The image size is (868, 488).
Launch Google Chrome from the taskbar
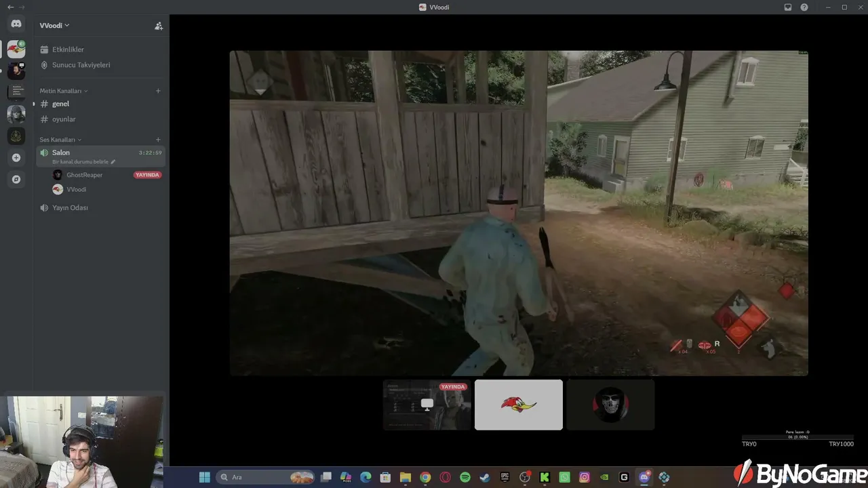[x=425, y=477]
